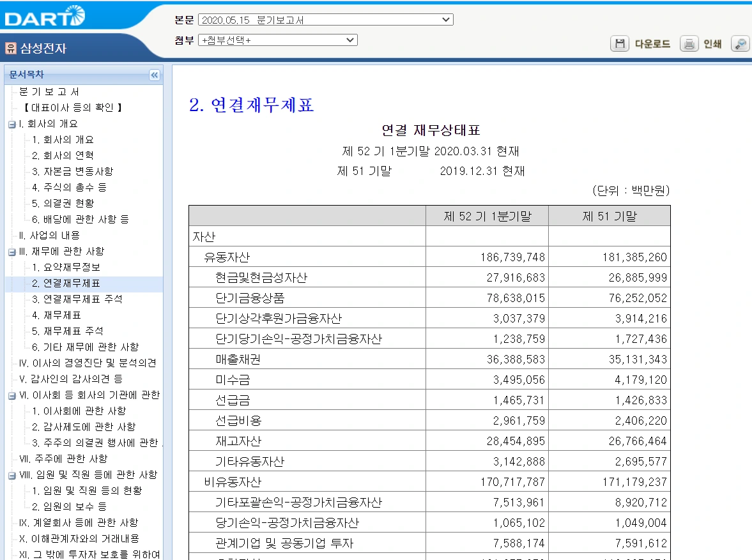Collapse the III. 재무에 관한 사항 node

coord(12,252)
